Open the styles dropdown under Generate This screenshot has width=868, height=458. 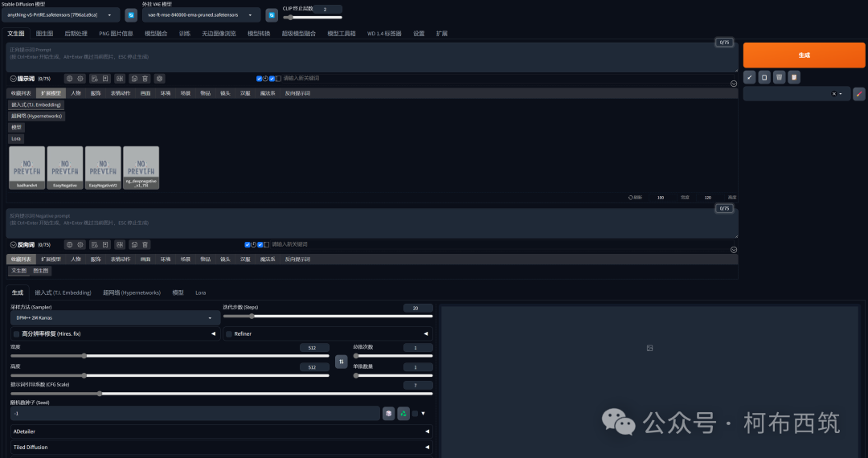[x=796, y=94]
